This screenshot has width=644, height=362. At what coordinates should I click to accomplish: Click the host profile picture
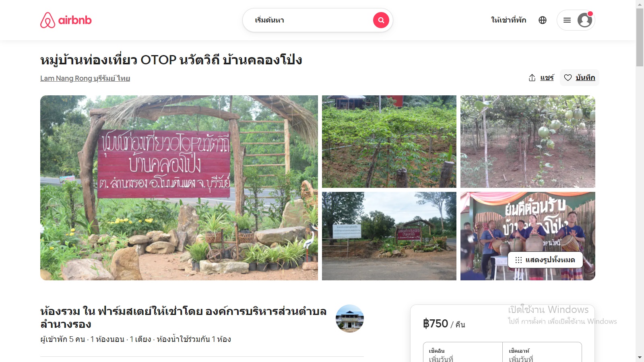pyautogui.click(x=350, y=319)
